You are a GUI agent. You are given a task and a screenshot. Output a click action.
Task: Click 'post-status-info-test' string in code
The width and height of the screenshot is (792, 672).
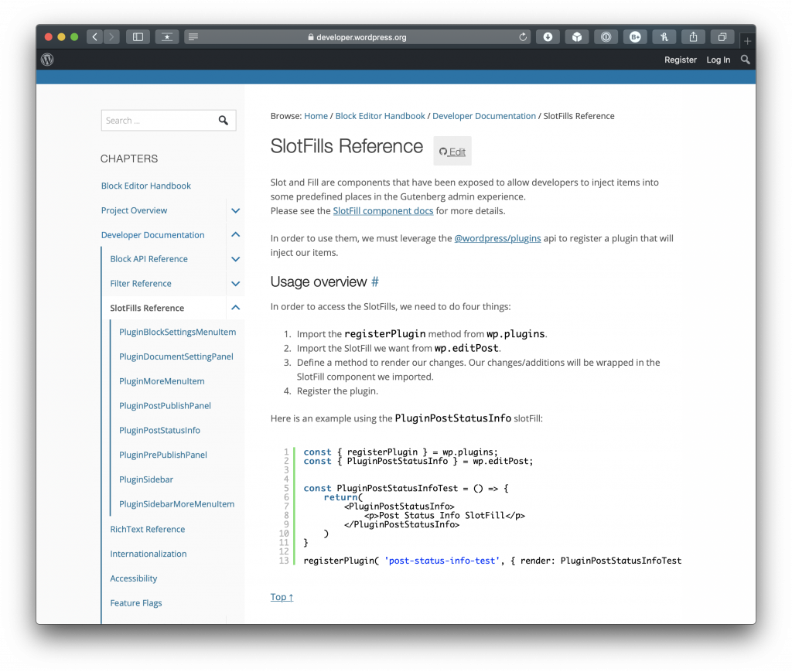(x=442, y=561)
